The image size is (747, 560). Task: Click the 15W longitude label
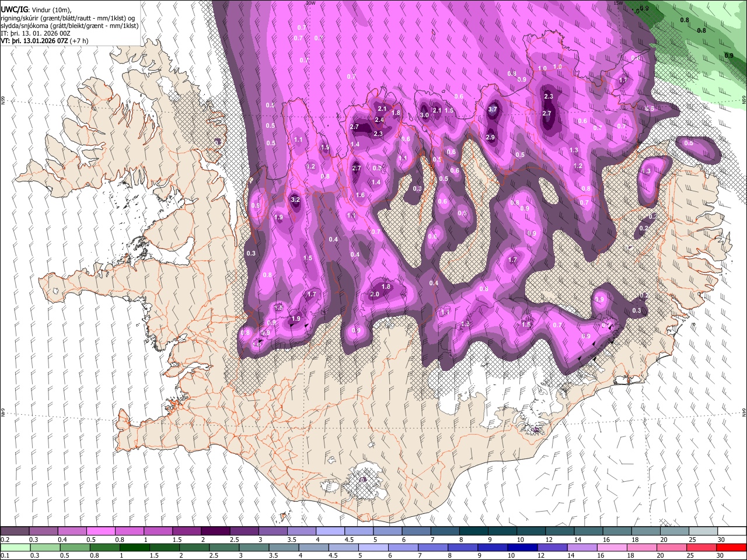pos(618,3)
